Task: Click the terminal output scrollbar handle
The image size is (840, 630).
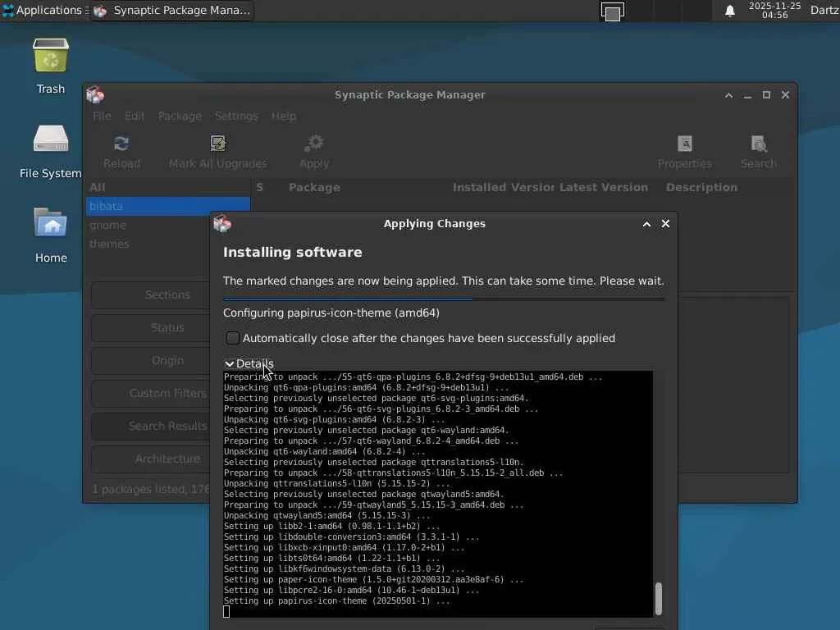Action: pos(659,598)
